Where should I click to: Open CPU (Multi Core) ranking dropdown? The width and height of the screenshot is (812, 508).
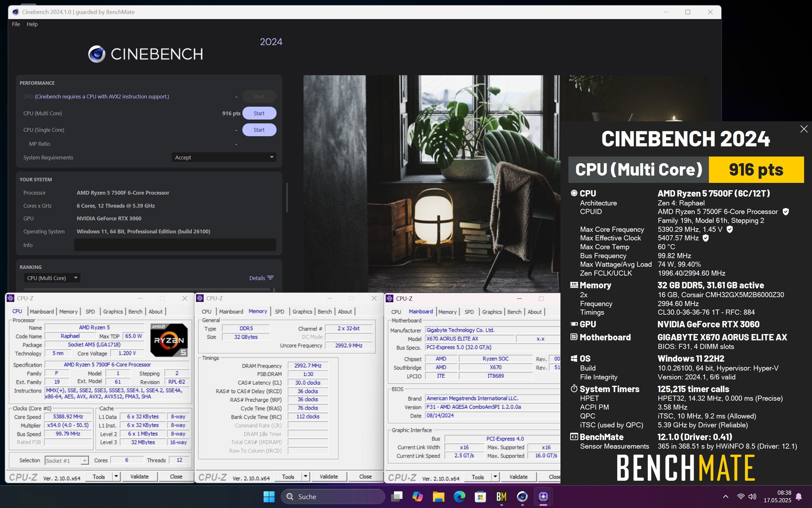pyautogui.click(x=52, y=278)
